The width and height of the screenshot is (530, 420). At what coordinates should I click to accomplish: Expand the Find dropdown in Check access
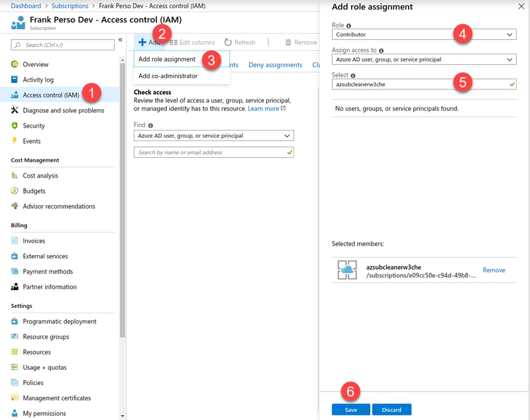[x=213, y=136]
